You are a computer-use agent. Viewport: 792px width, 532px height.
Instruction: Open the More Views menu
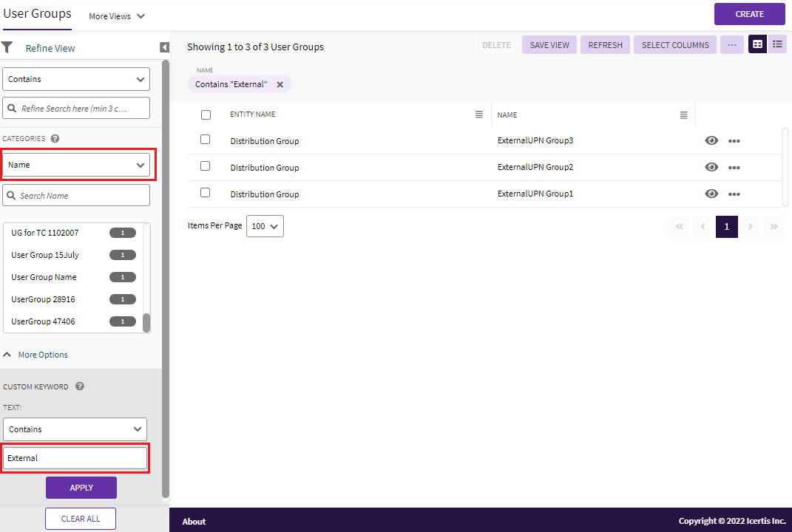116,16
